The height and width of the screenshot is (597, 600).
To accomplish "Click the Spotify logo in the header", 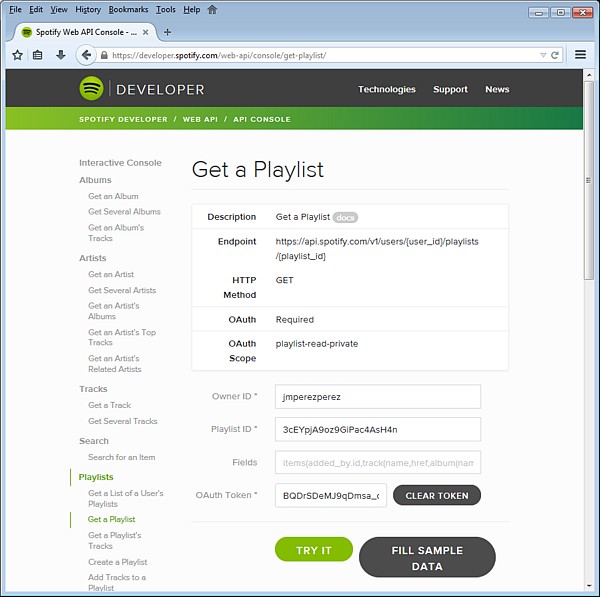I will (x=91, y=88).
